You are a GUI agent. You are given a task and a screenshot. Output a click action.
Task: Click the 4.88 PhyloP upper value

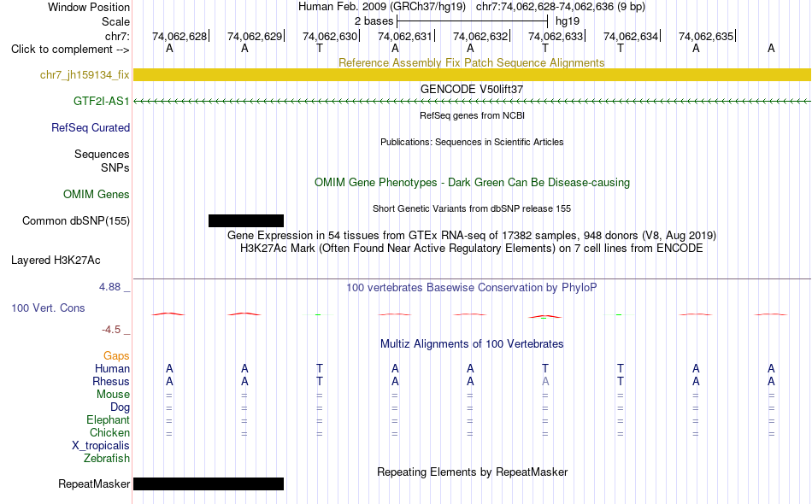pos(109,287)
